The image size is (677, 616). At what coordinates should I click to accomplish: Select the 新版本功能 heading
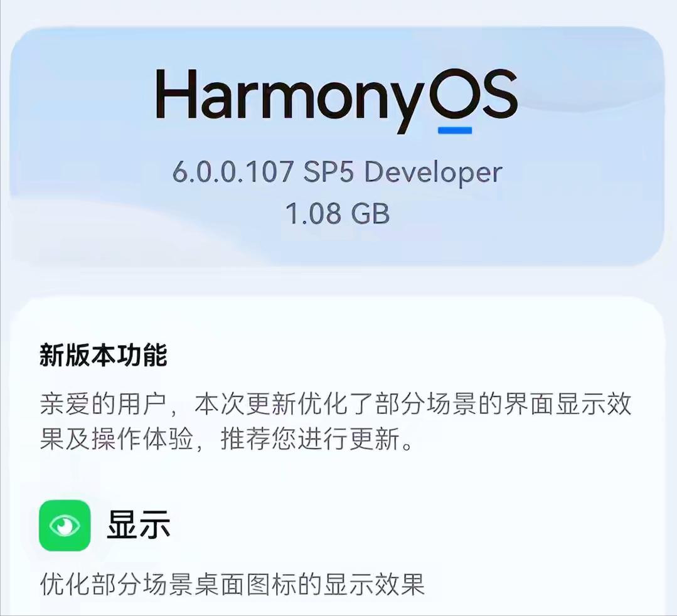(103, 355)
